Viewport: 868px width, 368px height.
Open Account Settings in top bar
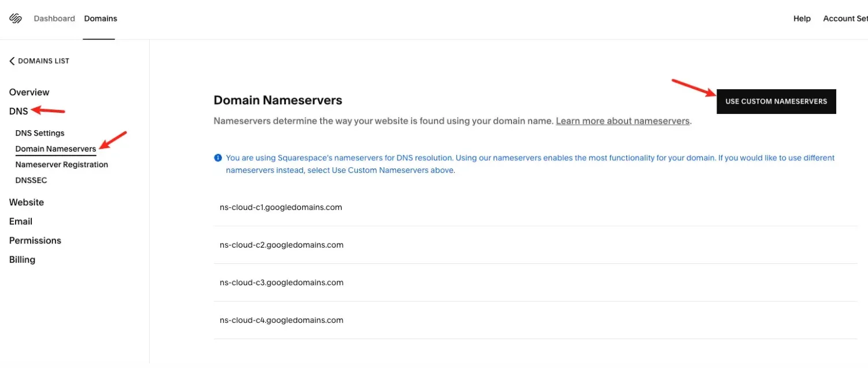click(845, 19)
